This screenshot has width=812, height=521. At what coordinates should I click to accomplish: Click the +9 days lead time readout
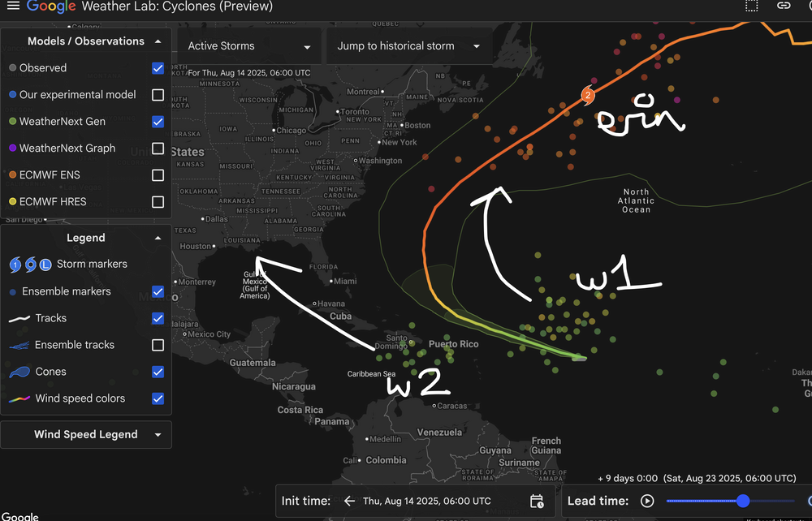697,479
